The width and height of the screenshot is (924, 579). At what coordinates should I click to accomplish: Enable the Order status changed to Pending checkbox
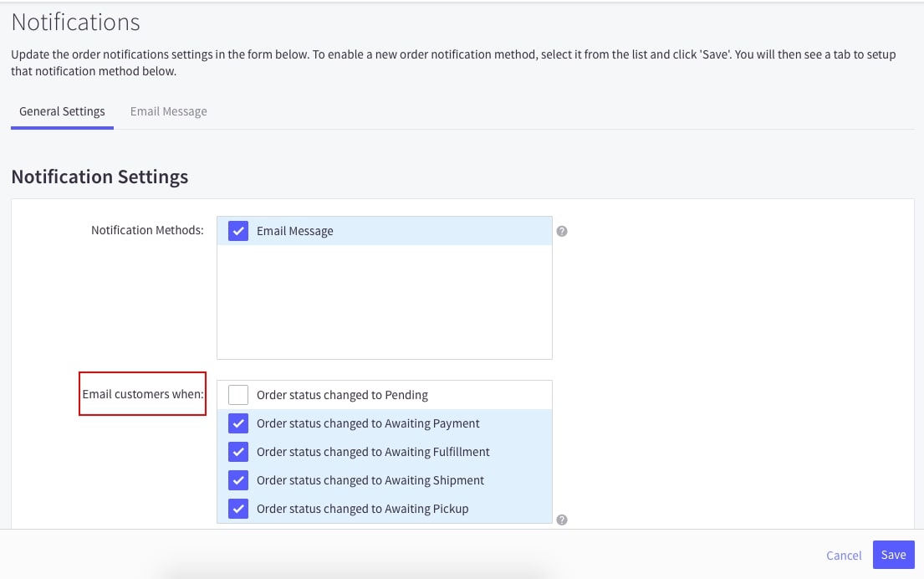238,395
